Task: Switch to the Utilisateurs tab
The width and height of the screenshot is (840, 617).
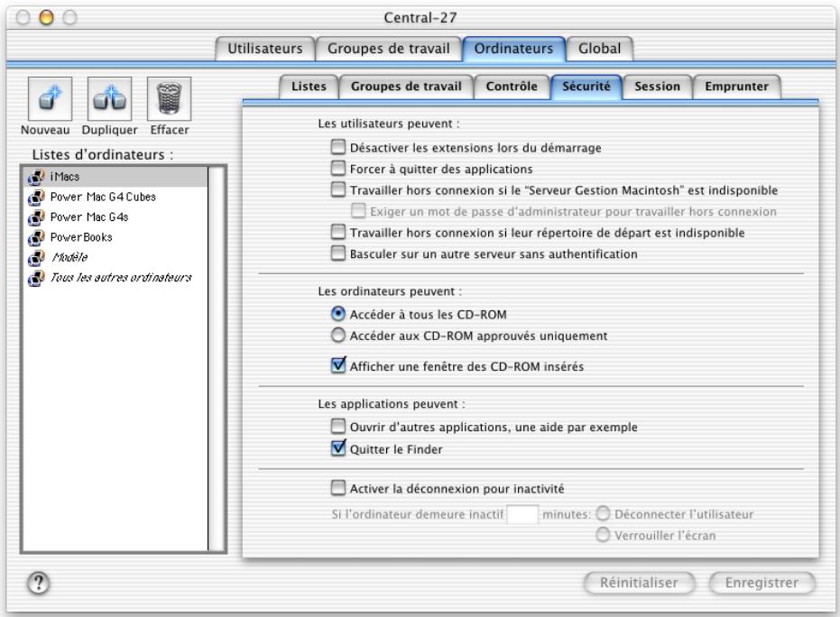Action: pos(264,49)
